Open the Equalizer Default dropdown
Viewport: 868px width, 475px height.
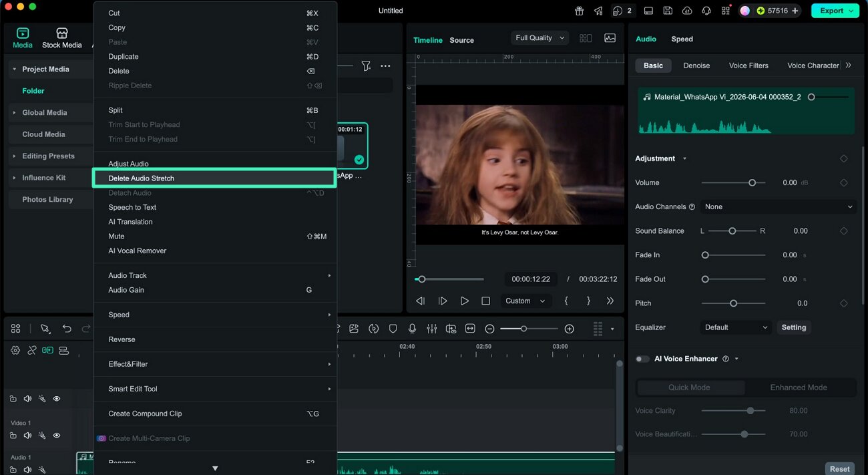tap(736, 327)
